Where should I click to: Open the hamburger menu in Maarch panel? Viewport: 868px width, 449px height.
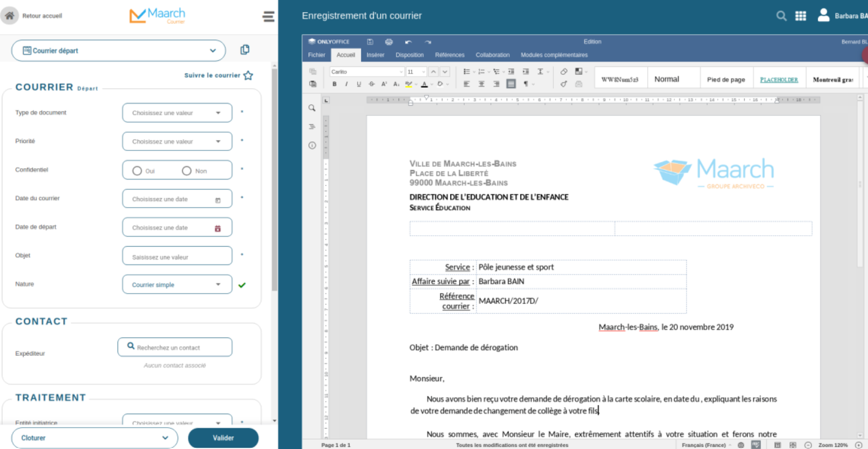pyautogui.click(x=268, y=16)
